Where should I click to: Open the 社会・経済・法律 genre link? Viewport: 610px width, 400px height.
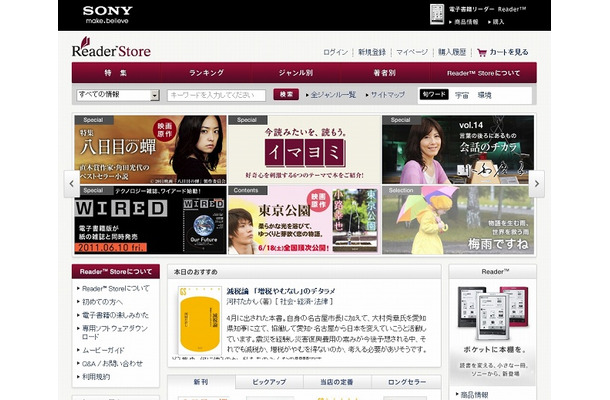coord(304,302)
